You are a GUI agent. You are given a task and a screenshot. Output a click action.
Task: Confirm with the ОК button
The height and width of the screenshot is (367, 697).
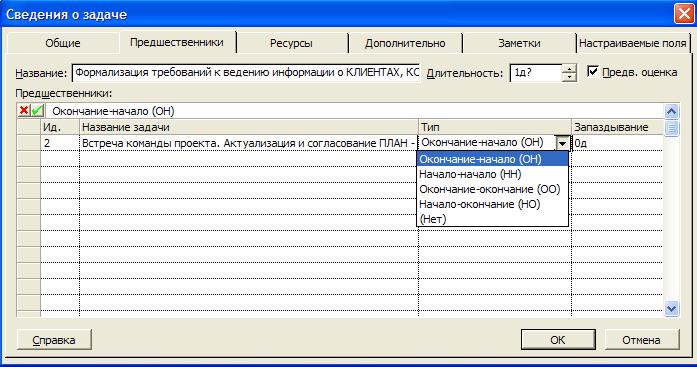[x=558, y=340]
